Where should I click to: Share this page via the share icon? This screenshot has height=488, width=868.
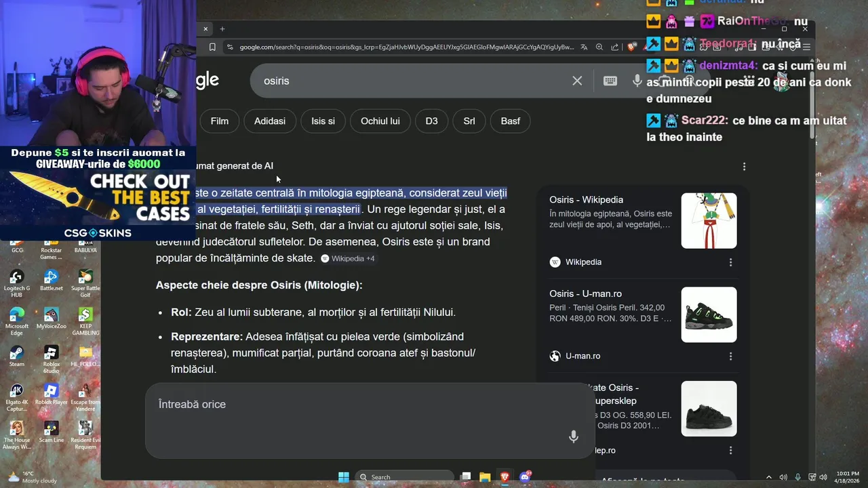click(614, 47)
